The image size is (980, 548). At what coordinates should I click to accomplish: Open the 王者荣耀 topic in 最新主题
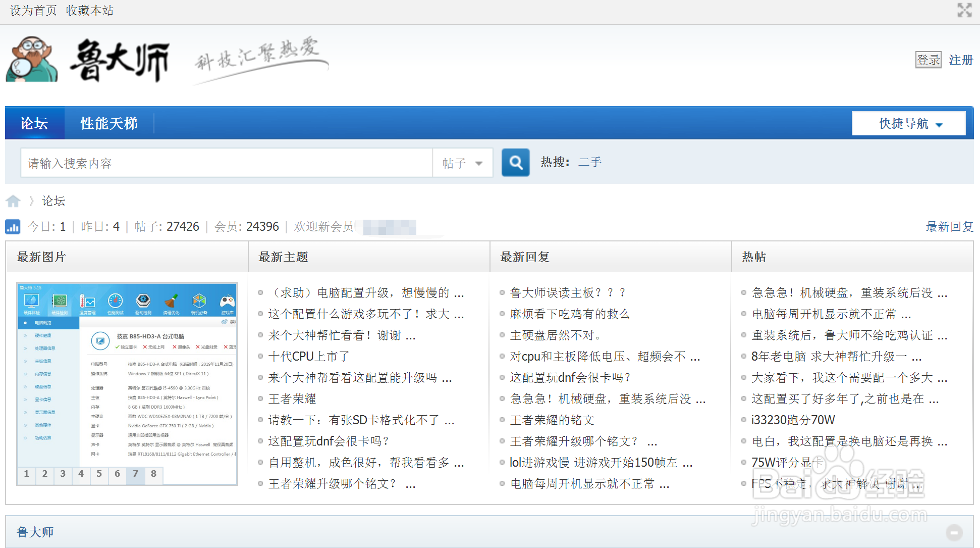[292, 399]
